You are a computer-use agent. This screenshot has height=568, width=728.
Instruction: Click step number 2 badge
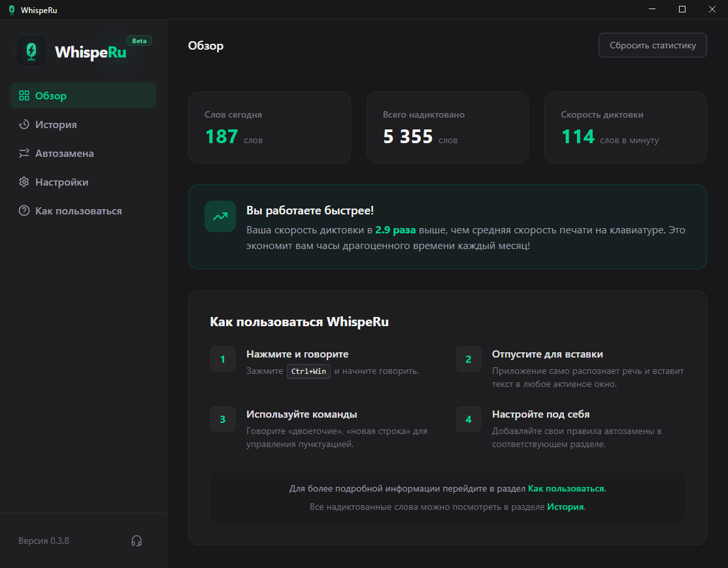[469, 359]
